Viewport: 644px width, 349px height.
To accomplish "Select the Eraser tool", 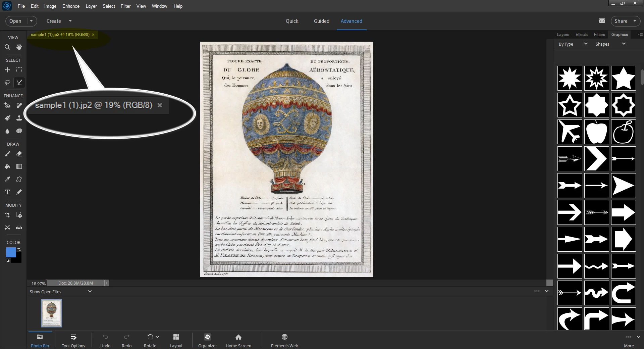I will coord(19,154).
